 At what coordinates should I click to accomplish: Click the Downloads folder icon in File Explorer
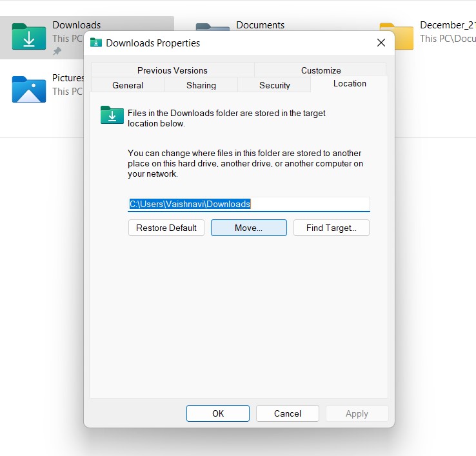[29, 37]
